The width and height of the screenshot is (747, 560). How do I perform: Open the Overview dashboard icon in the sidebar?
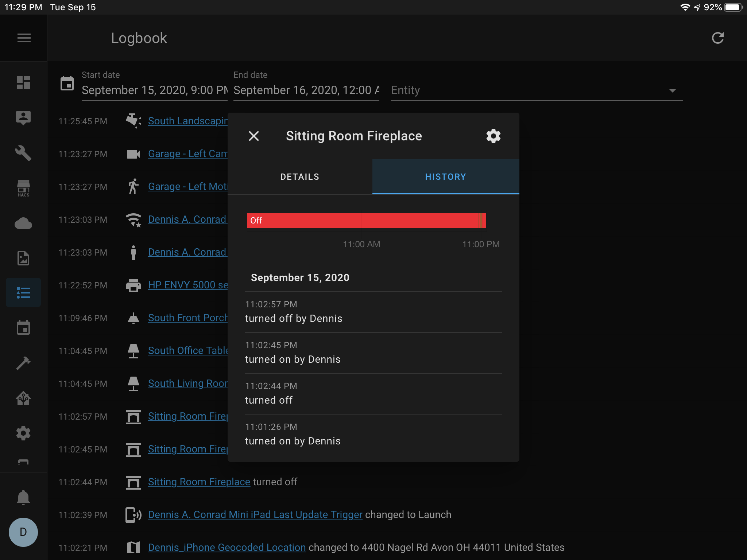(x=23, y=82)
